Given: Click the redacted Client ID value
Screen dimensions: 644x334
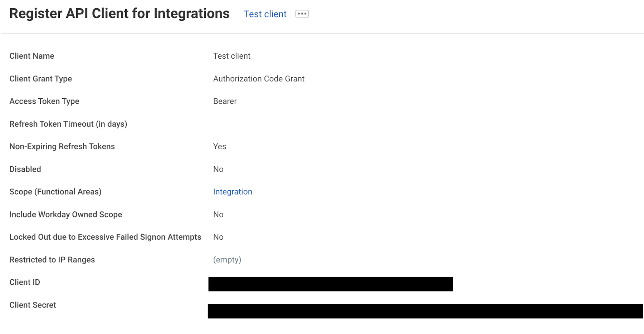Looking at the screenshot, I should (x=331, y=284).
